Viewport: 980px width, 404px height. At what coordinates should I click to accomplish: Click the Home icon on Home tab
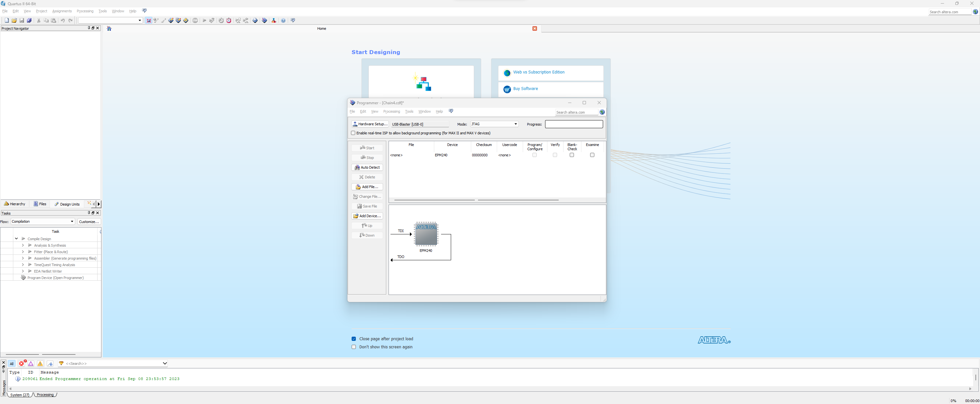coord(109,28)
